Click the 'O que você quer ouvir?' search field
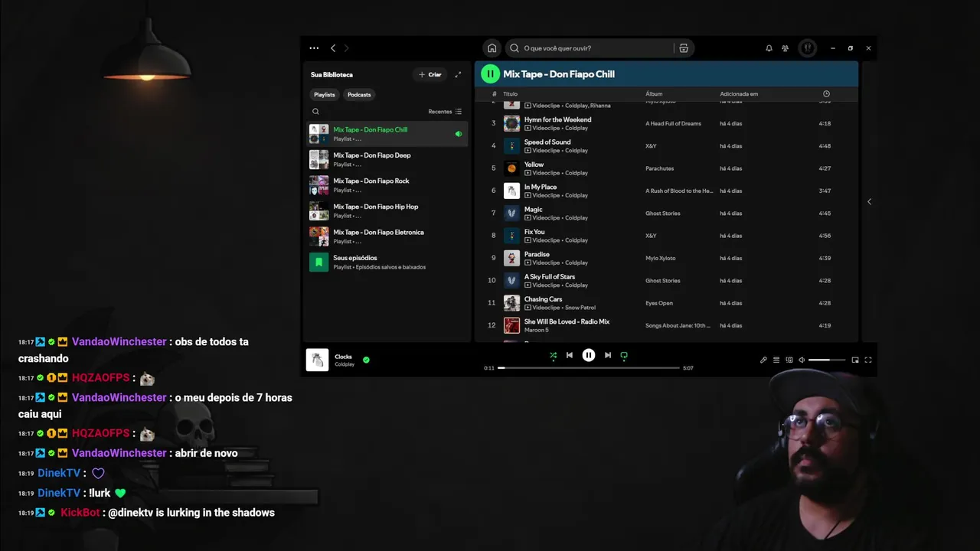Screen dimensions: 980x551 (x=590, y=48)
